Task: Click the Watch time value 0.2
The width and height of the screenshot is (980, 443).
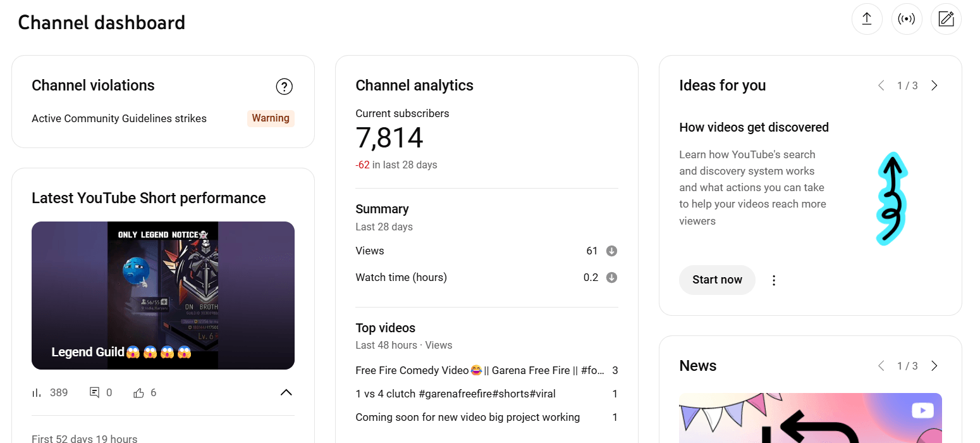Action: pyautogui.click(x=591, y=278)
